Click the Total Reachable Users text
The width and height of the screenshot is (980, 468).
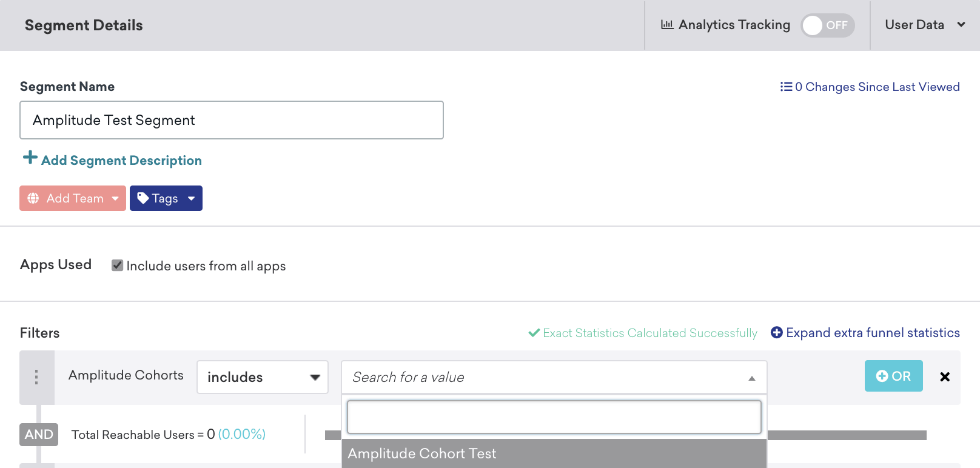(133, 435)
